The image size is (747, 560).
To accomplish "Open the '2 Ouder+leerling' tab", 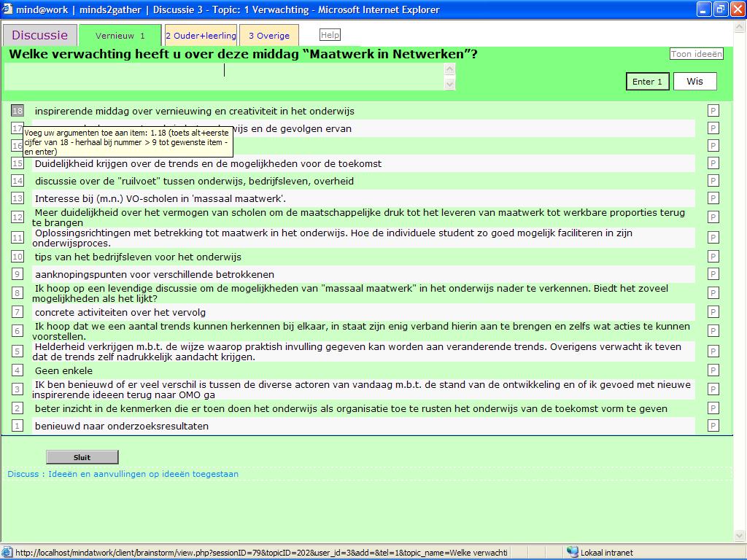I will pos(201,36).
